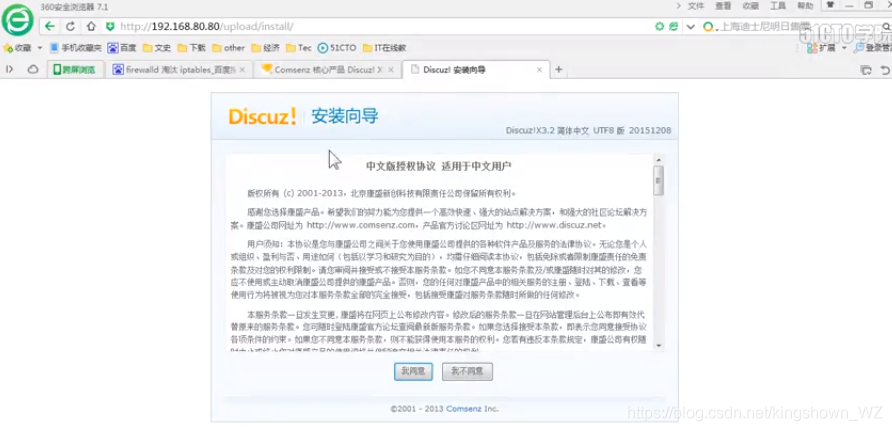The width and height of the screenshot is (892, 431).
Task: Expand the 扩展 dropdown arrow
Action: pyautogui.click(x=844, y=48)
